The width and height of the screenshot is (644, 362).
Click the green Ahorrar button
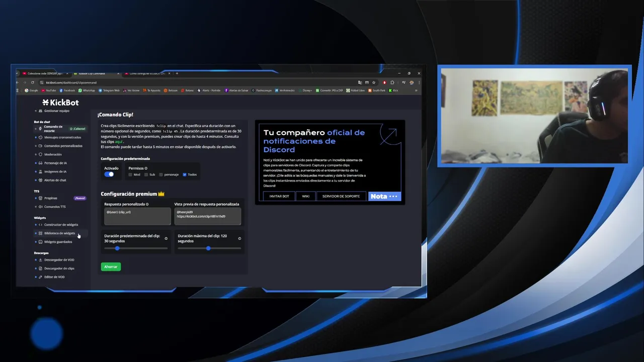111,267
